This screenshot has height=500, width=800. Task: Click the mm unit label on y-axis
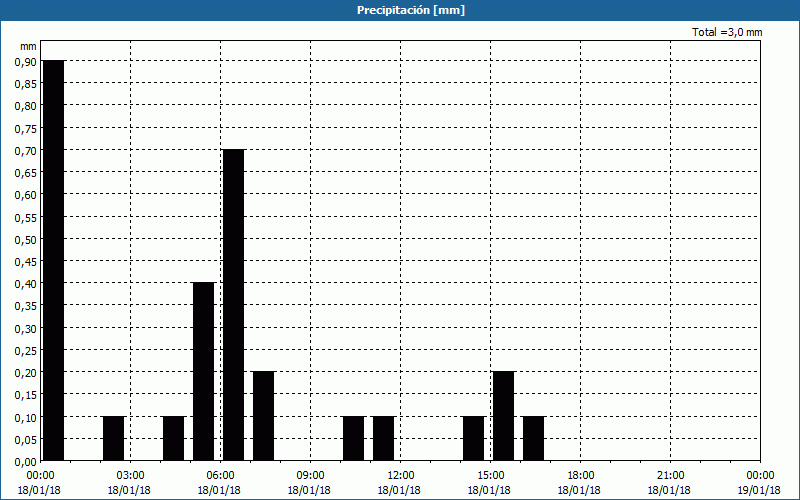click(29, 46)
